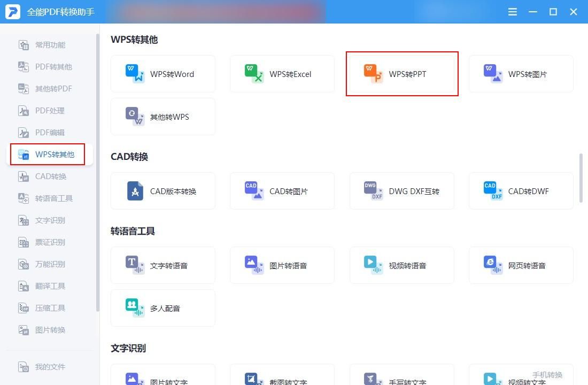Select the CAD转DWF converter

click(x=521, y=191)
